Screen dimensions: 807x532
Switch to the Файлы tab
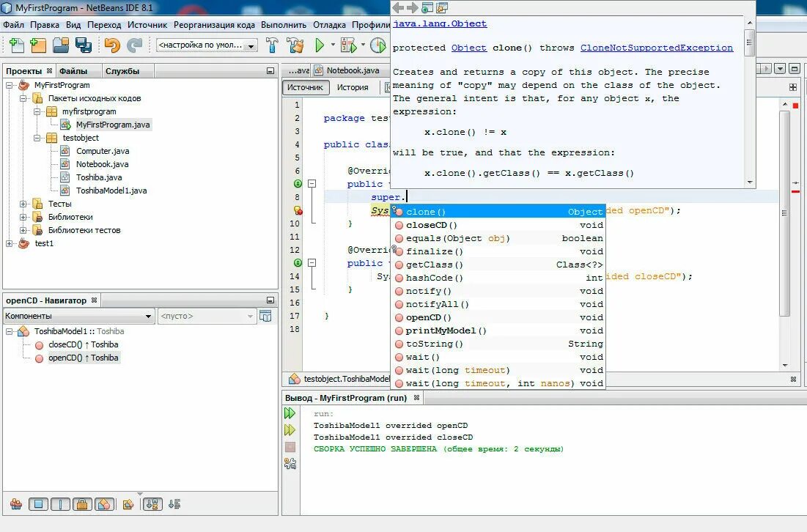pyautogui.click(x=73, y=71)
